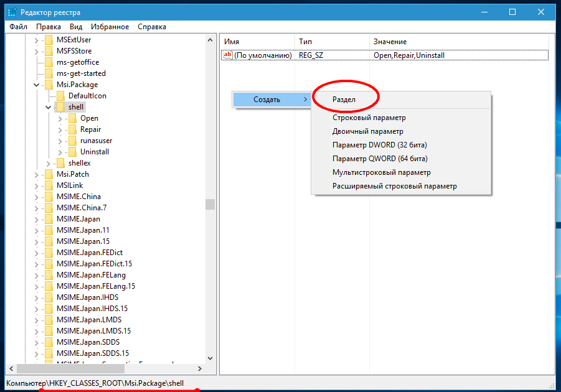Image resolution: width=561 pixels, height=392 pixels.
Task: Click the ms-get-started folder icon
Action: click(49, 73)
